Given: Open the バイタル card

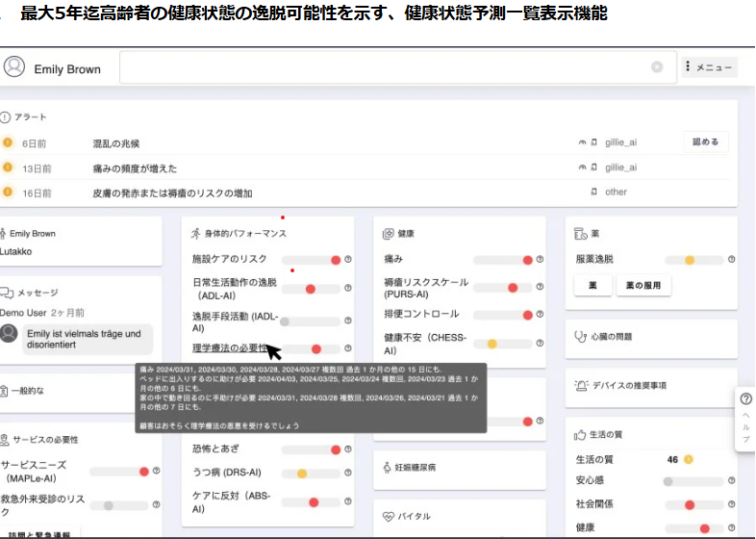Looking at the screenshot, I should pos(460,517).
